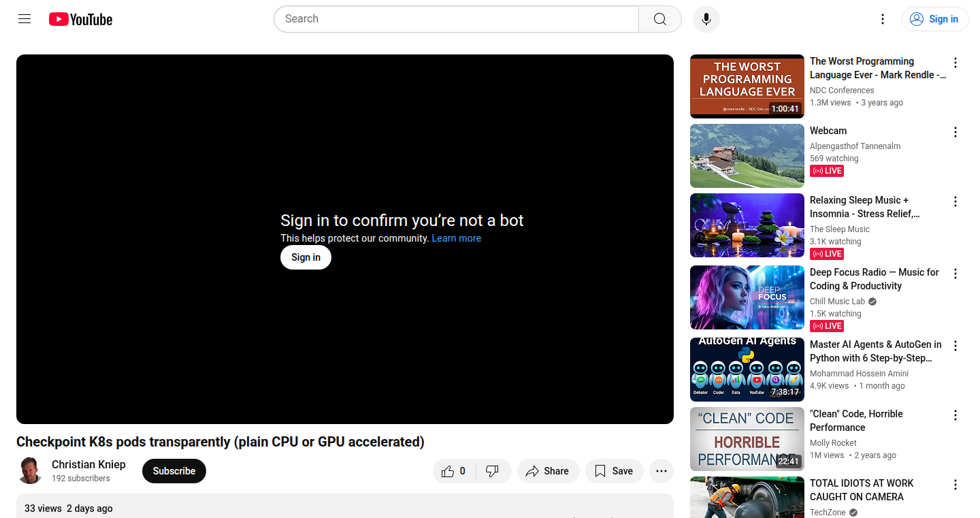The image size is (980, 518).
Task: Open more actions ellipsis below video
Action: click(661, 471)
